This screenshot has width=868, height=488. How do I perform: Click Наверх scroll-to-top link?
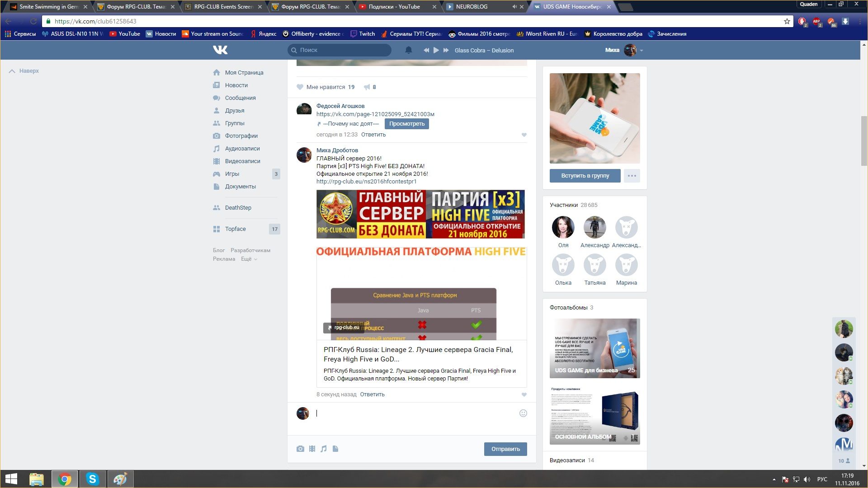click(24, 71)
